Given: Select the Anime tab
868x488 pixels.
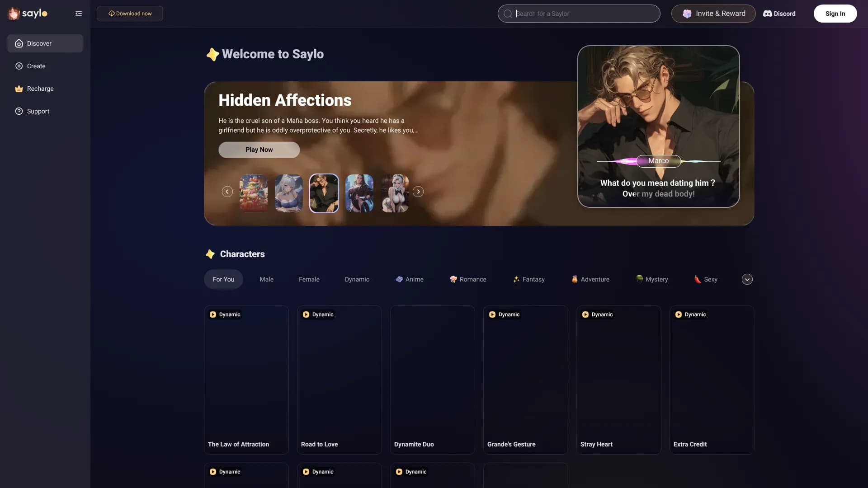Looking at the screenshot, I should point(410,279).
